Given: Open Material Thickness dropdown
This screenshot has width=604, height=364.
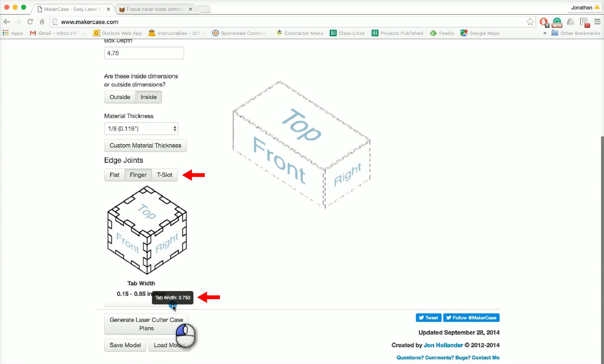Looking at the screenshot, I should tap(141, 129).
